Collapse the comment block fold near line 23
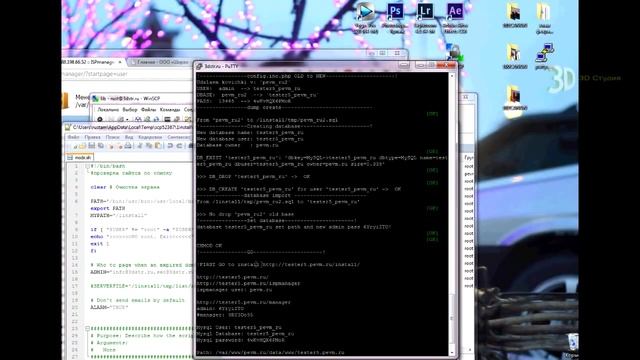 87,328
